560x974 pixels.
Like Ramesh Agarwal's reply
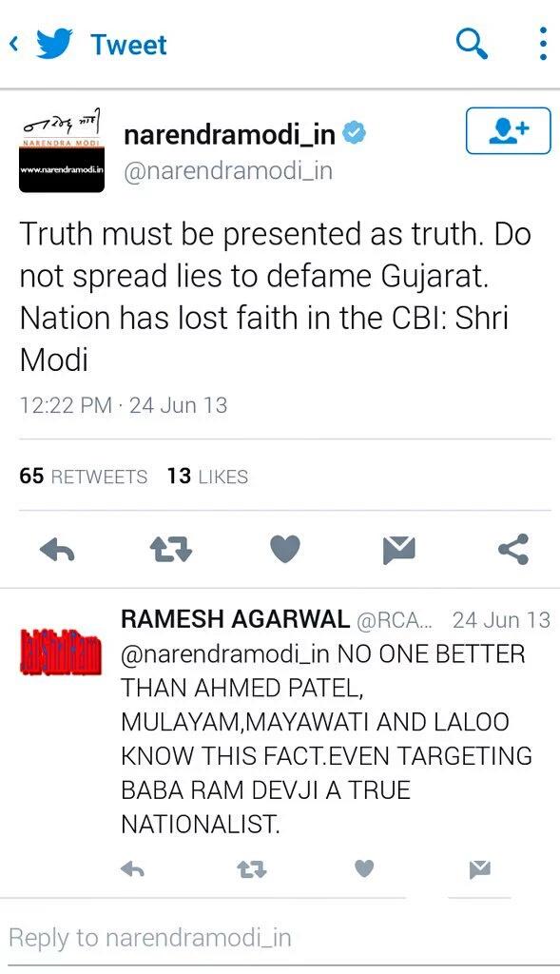(x=364, y=869)
